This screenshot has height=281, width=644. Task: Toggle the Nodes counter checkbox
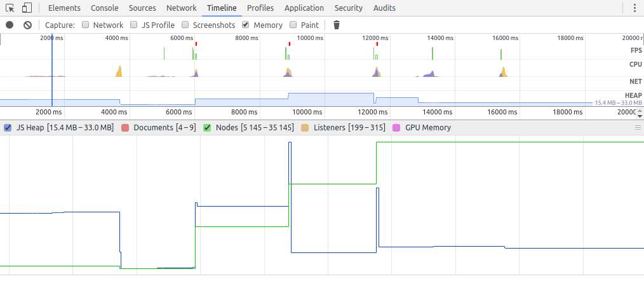click(x=207, y=128)
